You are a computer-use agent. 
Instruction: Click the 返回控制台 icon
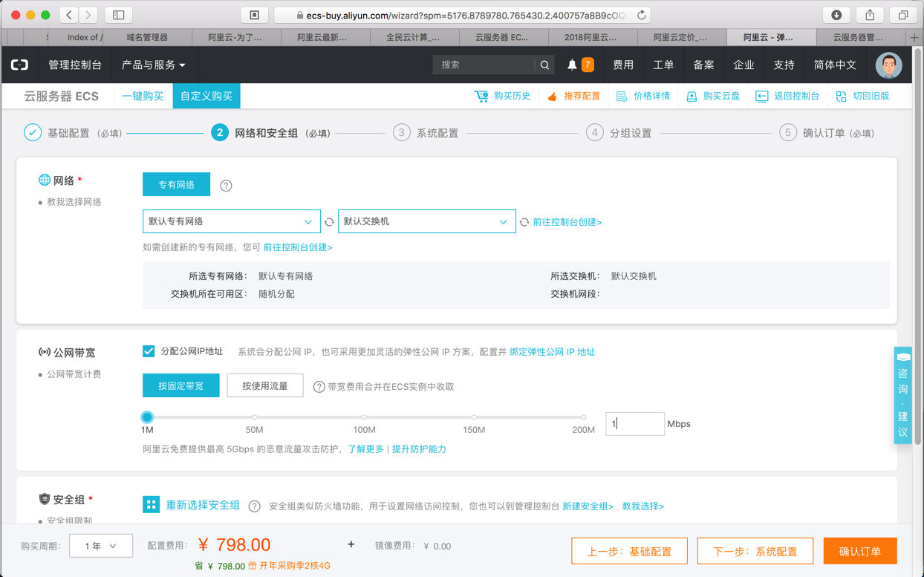click(761, 97)
